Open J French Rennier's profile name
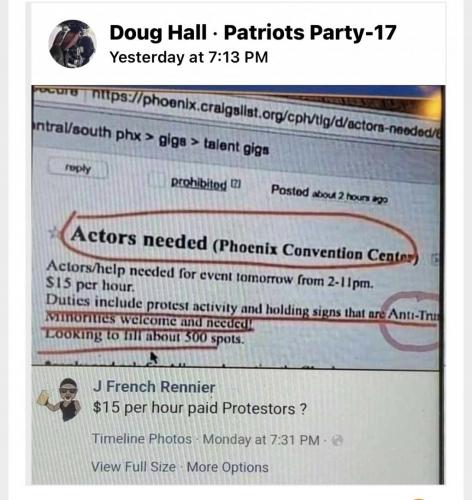The height and width of the screenshot is (500, 472). (x=154, y=387)
